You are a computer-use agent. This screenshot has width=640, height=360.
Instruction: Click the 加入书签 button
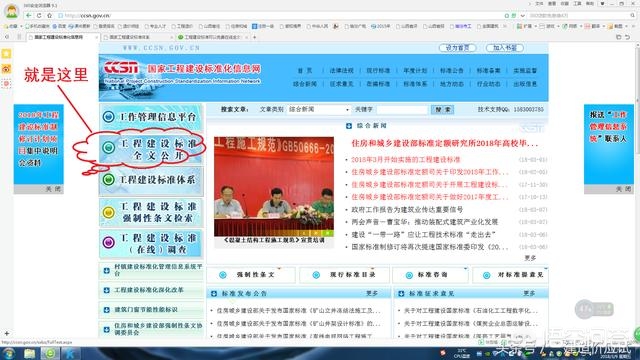pyautogui.click(x=505, y=48)
